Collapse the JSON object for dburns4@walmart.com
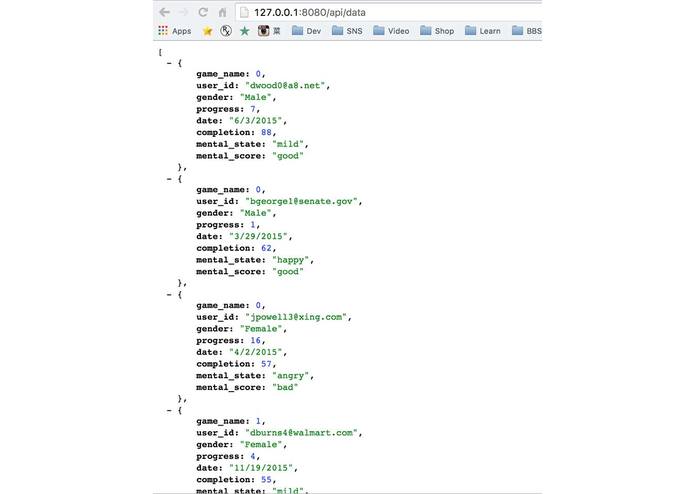 (169, 411)
